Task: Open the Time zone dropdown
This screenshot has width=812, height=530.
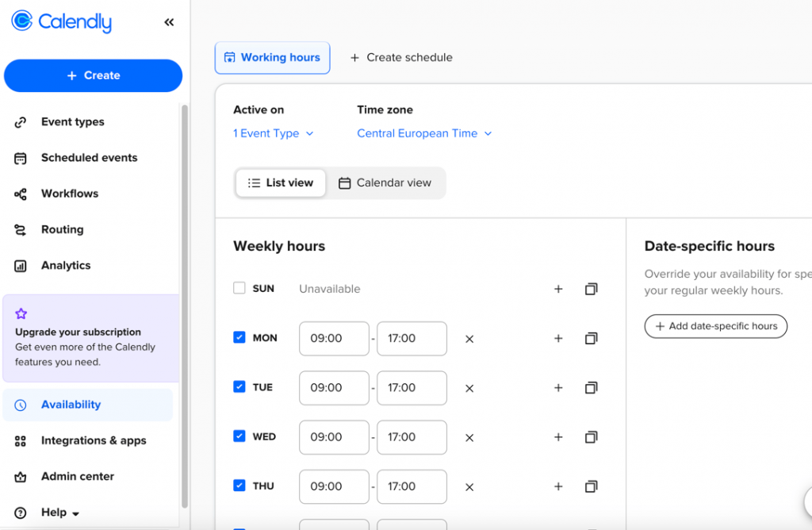Action: pos(424,133)
